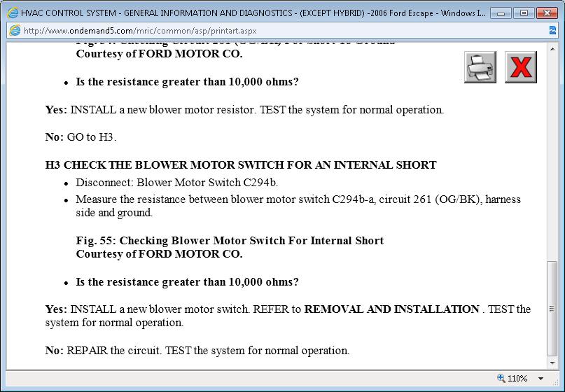Click the printer icon to print article

pos(480,67)
